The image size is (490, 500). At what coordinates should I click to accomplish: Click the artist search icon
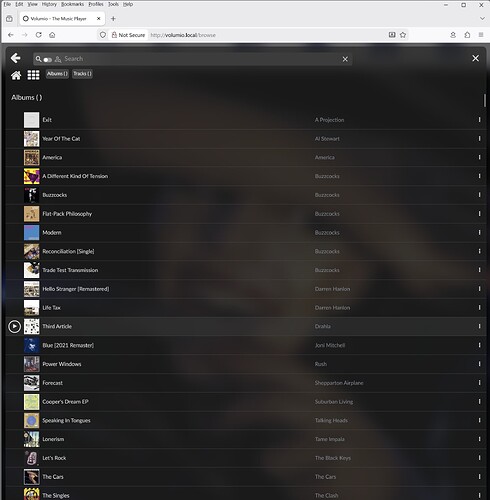click(x=58, y=59)
